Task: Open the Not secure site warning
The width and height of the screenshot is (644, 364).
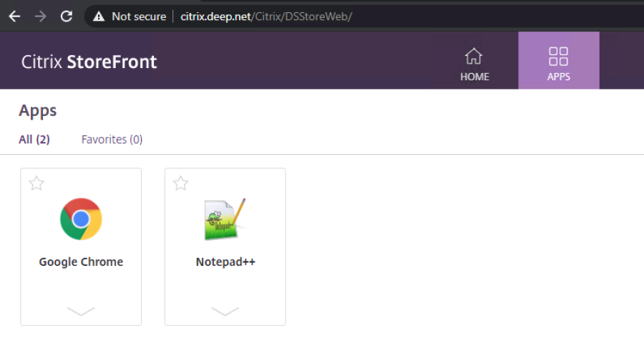Action: tap(130, 16)
